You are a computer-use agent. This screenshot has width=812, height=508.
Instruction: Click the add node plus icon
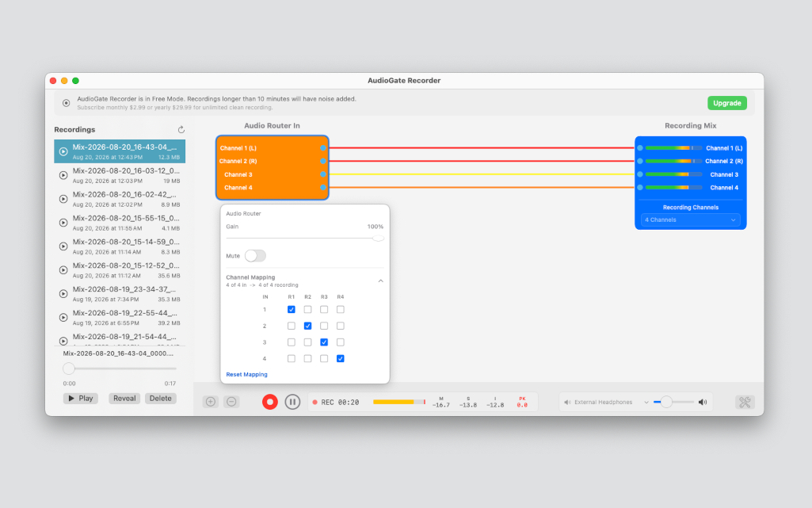click(210, 402)
